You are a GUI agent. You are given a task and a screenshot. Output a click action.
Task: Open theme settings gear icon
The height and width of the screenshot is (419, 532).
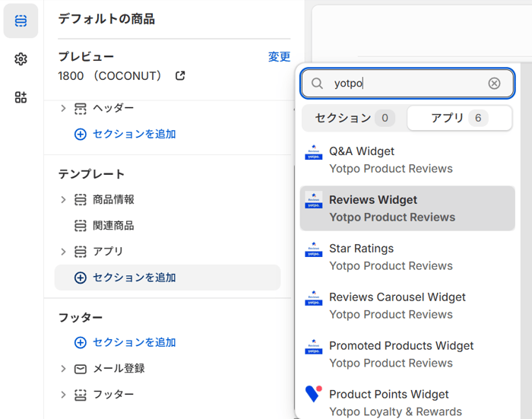click(x=21, y=59)
